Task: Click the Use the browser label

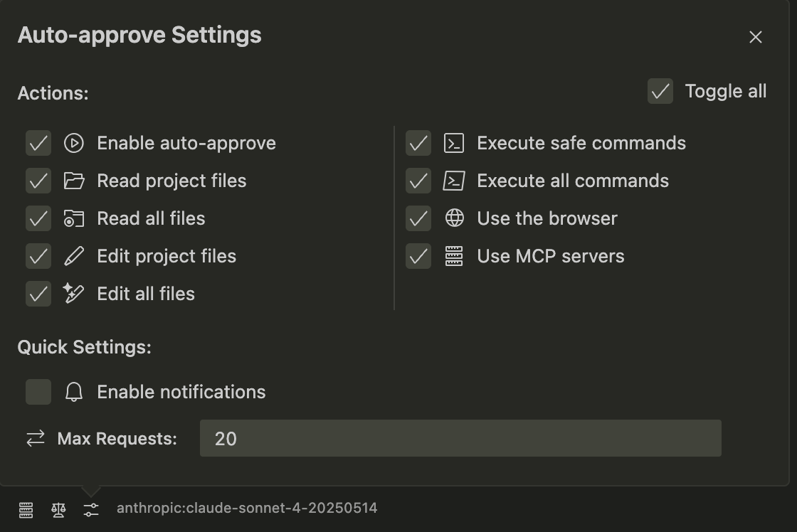Action: pos(547,218)
